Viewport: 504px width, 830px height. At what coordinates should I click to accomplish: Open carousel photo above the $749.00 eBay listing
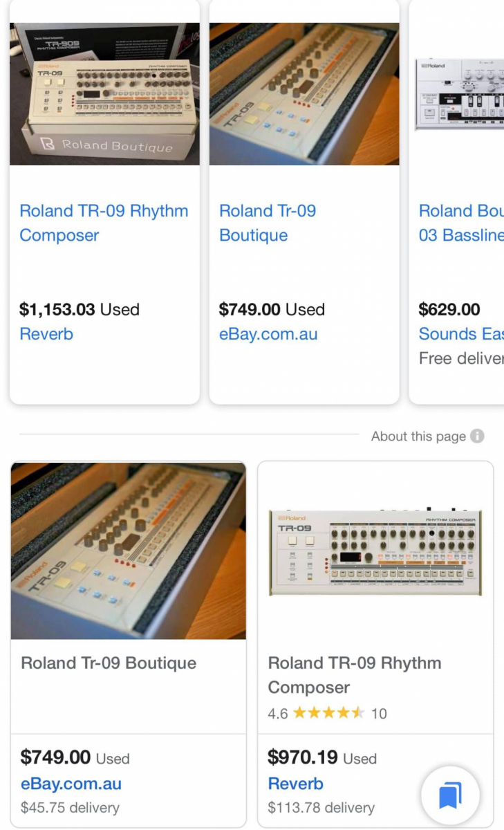tap(304, 94)
